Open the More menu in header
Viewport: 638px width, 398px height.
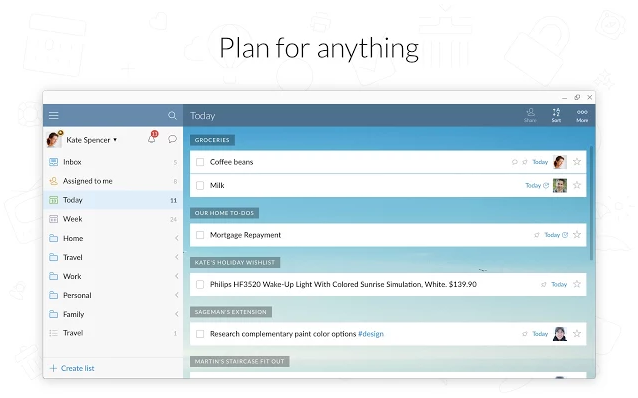[582, 115]
